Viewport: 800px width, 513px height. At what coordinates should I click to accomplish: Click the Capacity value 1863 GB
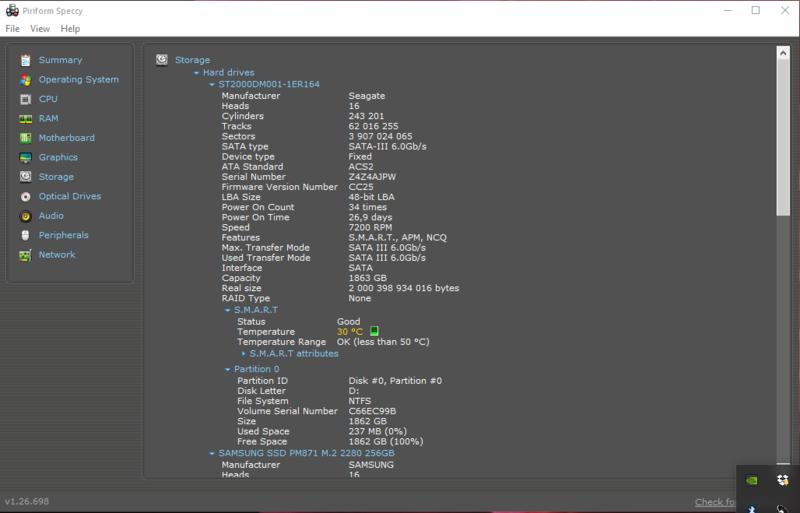[x=367, y=278]
